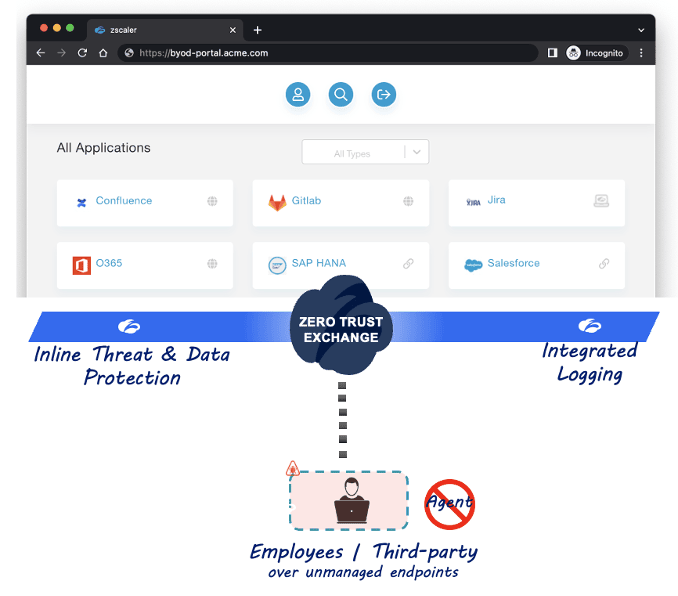The image size is (678, 596).
Task: Click the globe icon beside Confluence
Action: tap(212, 201)
